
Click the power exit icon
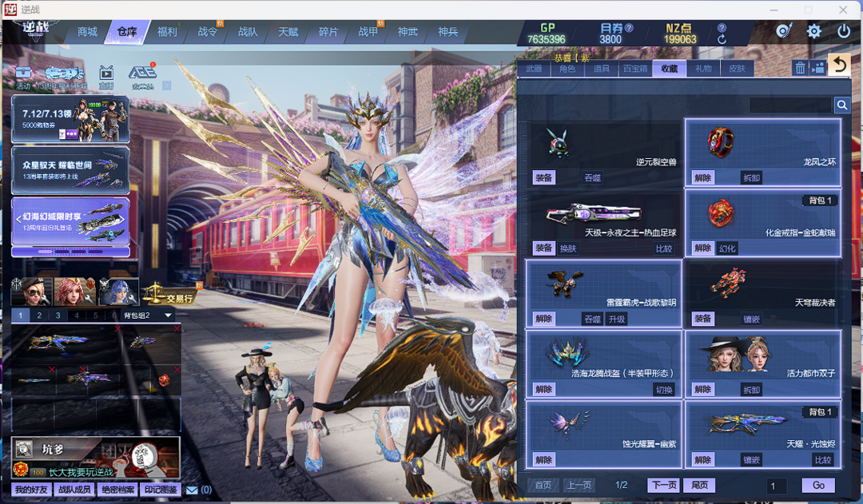click(x=843, y=31)
